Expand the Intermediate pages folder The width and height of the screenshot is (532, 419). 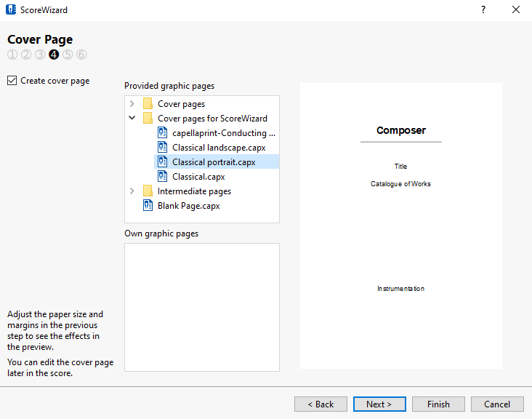tap(132, 191)
